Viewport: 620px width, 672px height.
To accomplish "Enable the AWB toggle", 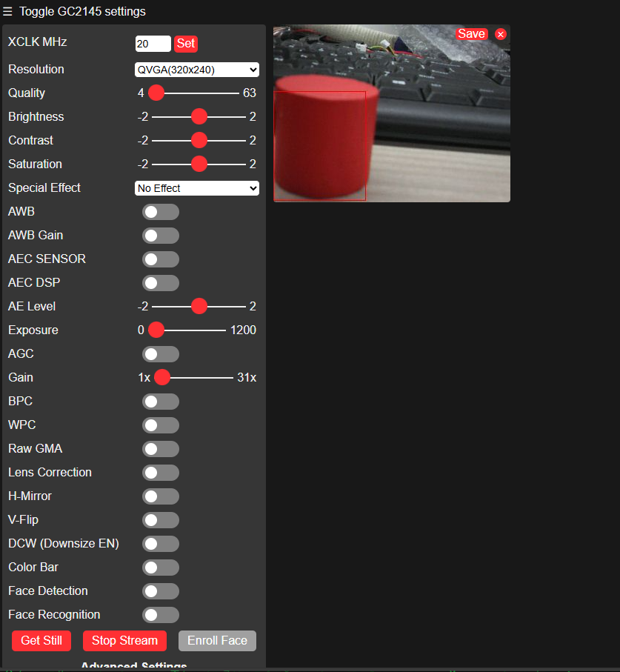I will pos(161,212).
